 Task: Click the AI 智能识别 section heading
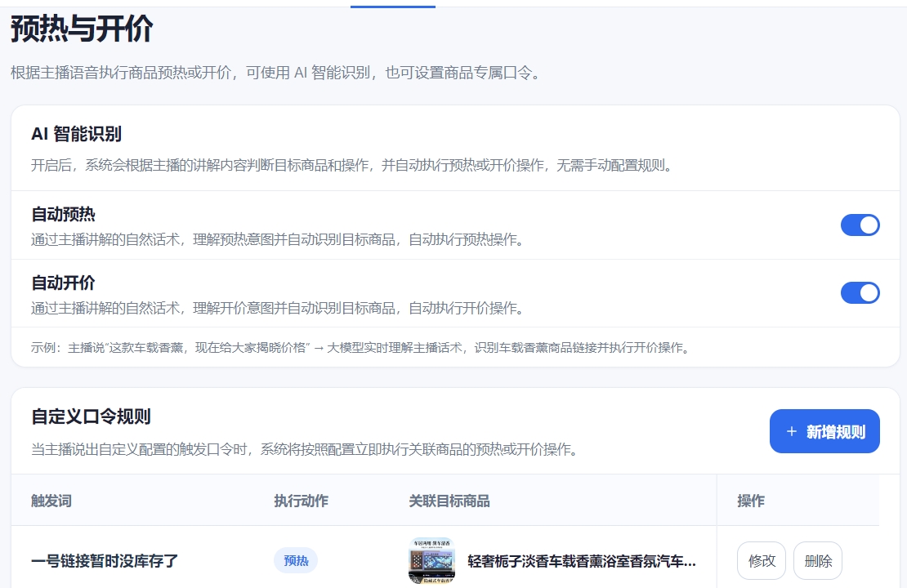[76, 134]
